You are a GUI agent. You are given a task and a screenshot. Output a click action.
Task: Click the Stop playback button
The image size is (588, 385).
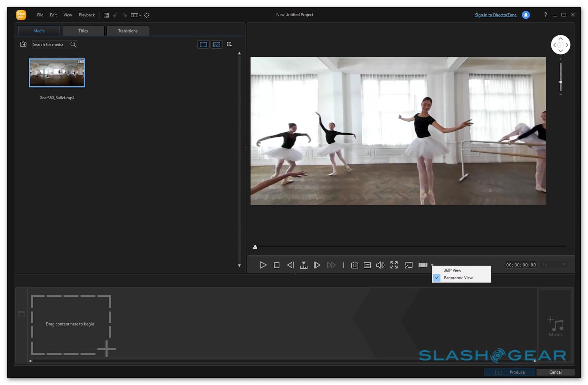pyautogui.click(x=276, y=265)
